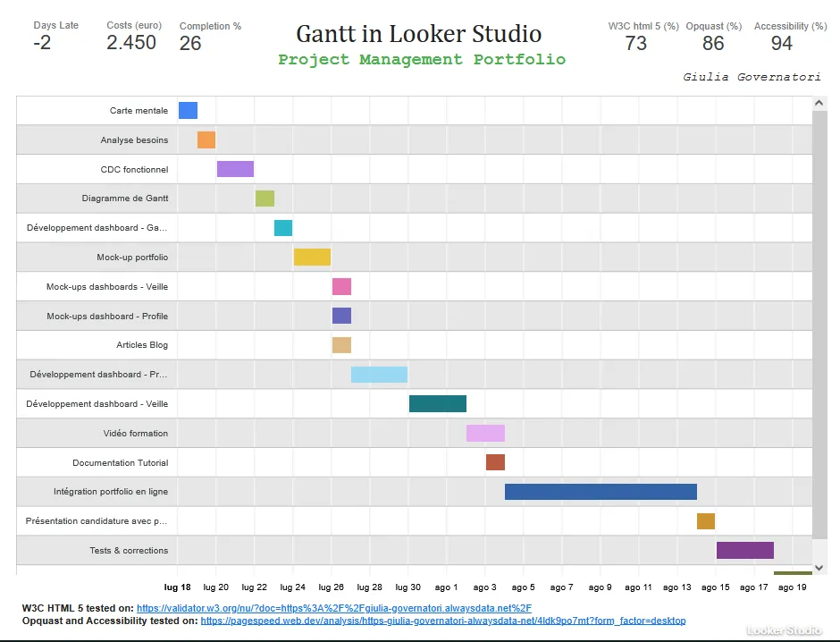
Task: Click the purple CDC fonctionnel bar
Action: 235,169
